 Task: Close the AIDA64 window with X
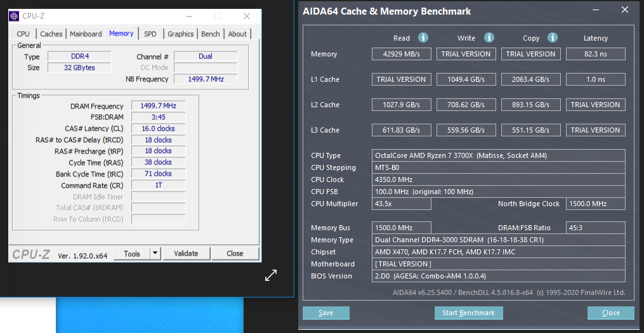[x=625, y=10]
